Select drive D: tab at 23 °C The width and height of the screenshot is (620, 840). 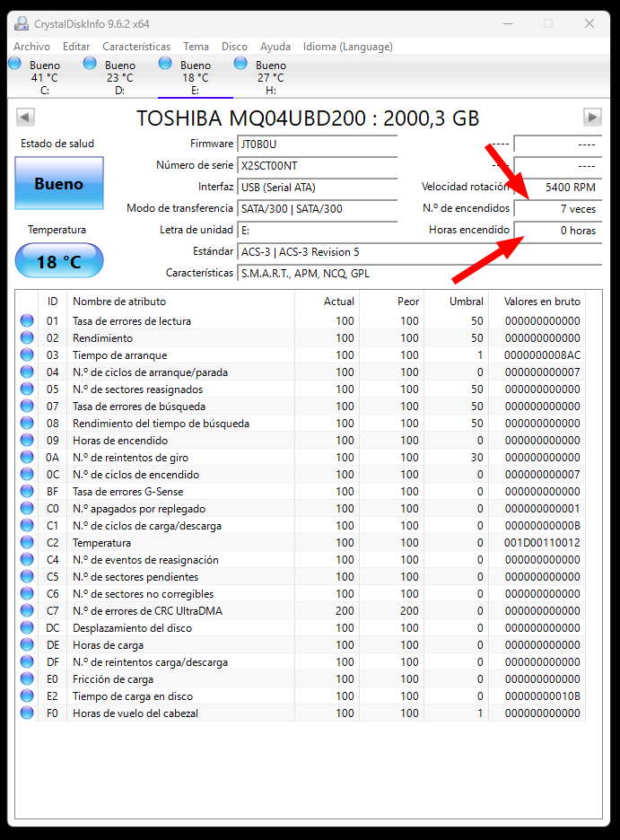point(120,77)
